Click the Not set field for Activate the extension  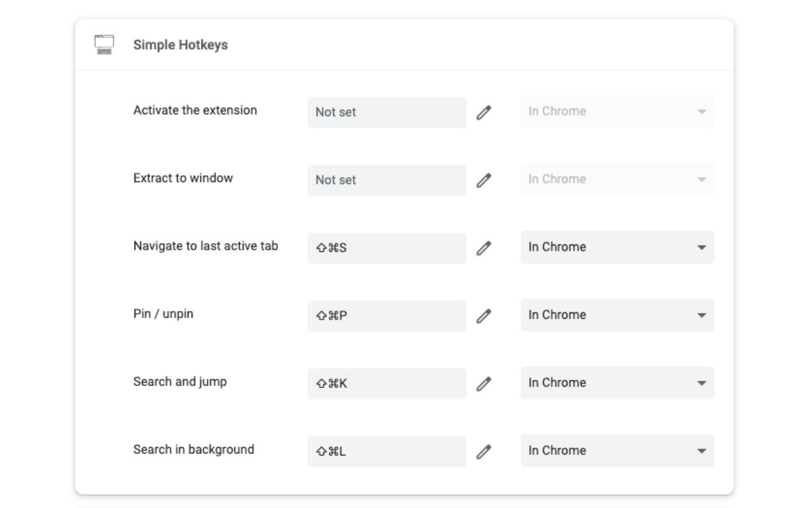click(x=386, y=112)
